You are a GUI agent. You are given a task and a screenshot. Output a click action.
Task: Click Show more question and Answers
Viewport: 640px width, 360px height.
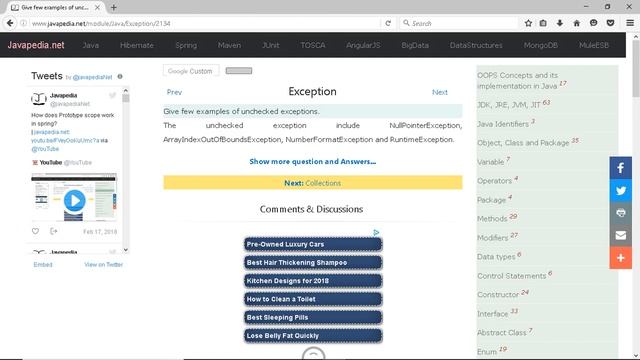313,162
